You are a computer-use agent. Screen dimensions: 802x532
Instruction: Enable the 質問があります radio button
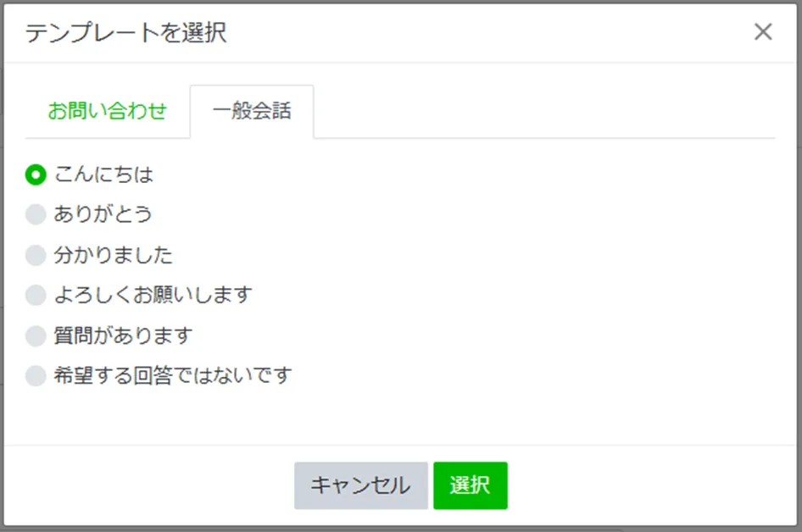pyautogui.click(x=36, y=335)
